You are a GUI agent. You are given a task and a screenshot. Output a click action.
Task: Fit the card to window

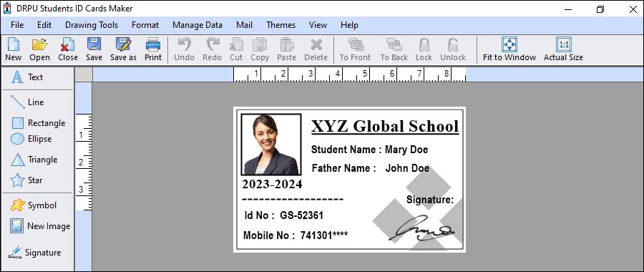point(509,49)
